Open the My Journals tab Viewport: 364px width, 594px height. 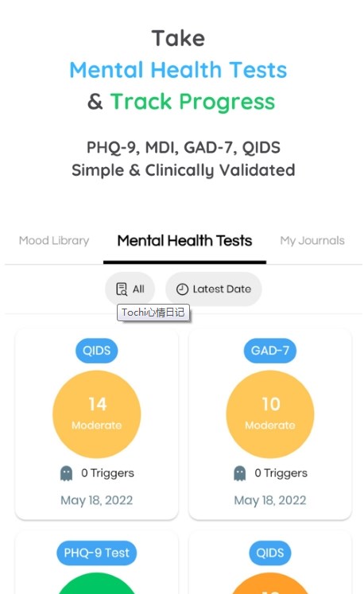[x=312, y=241]
